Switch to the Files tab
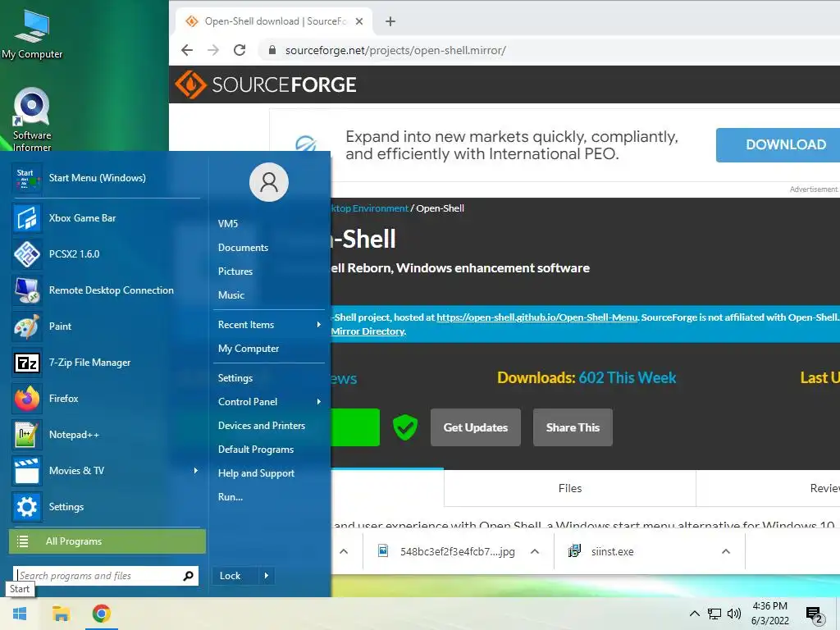 (570, 488)
